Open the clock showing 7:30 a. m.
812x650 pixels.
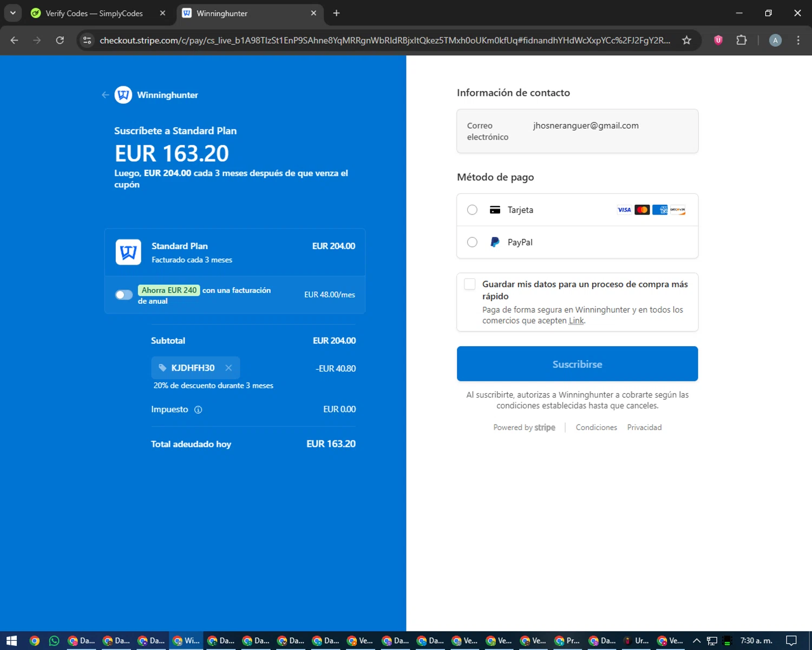click(756, 641)
